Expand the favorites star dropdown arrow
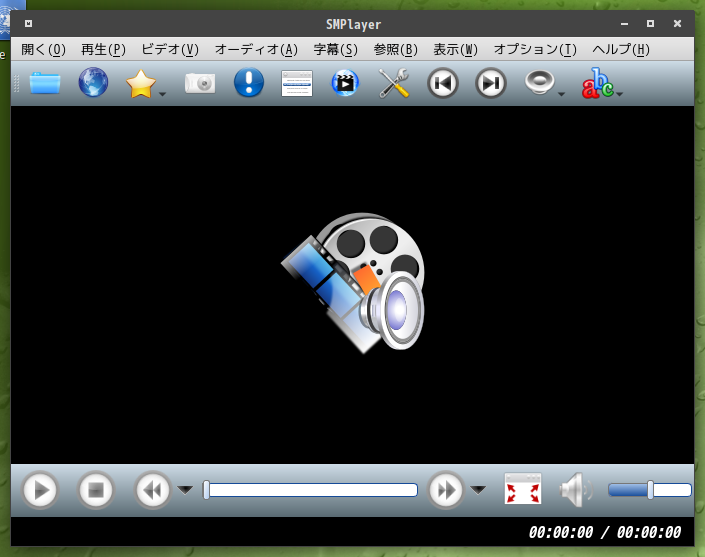Image resolution: width=705 pixels, height=557 pixels. tap(163, 94)
